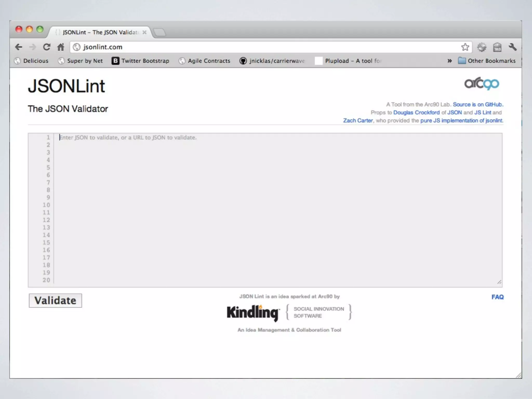Image resolution: width=532 pixels, height=399 pixels.
Task: Reload the jsonlint.com page
Action: click(x=46, y=47)
